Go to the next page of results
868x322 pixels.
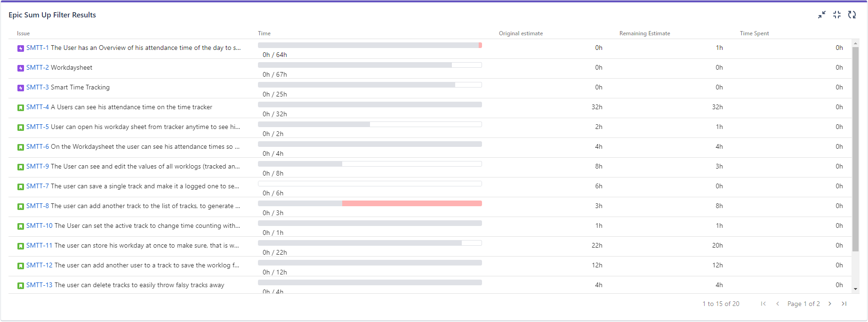coord(830,304)
